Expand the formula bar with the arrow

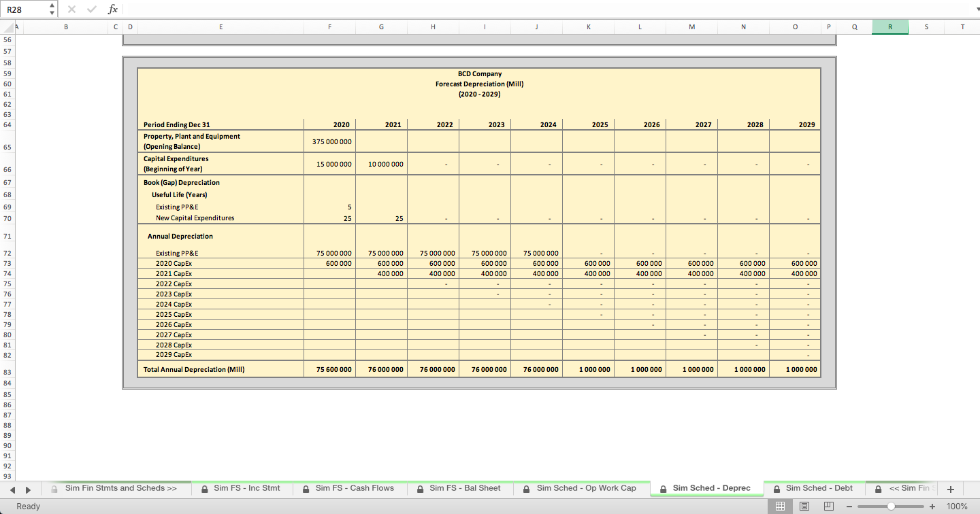point(978,10)
